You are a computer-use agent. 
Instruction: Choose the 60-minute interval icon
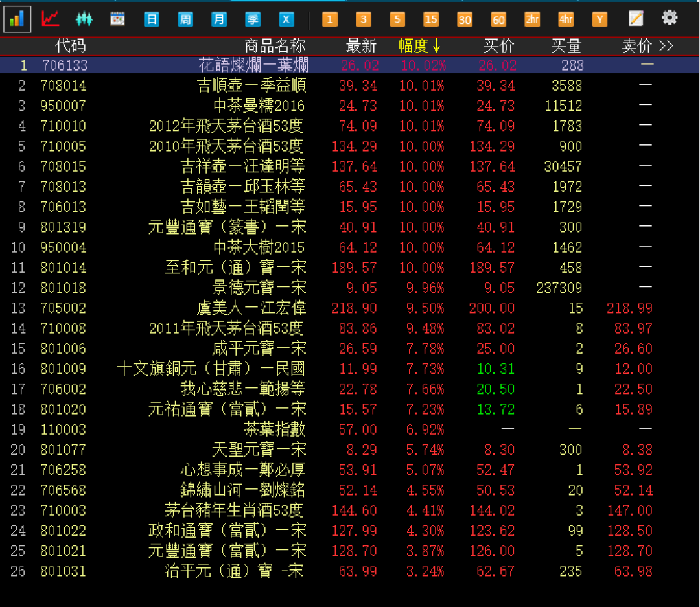pos(498,19)
